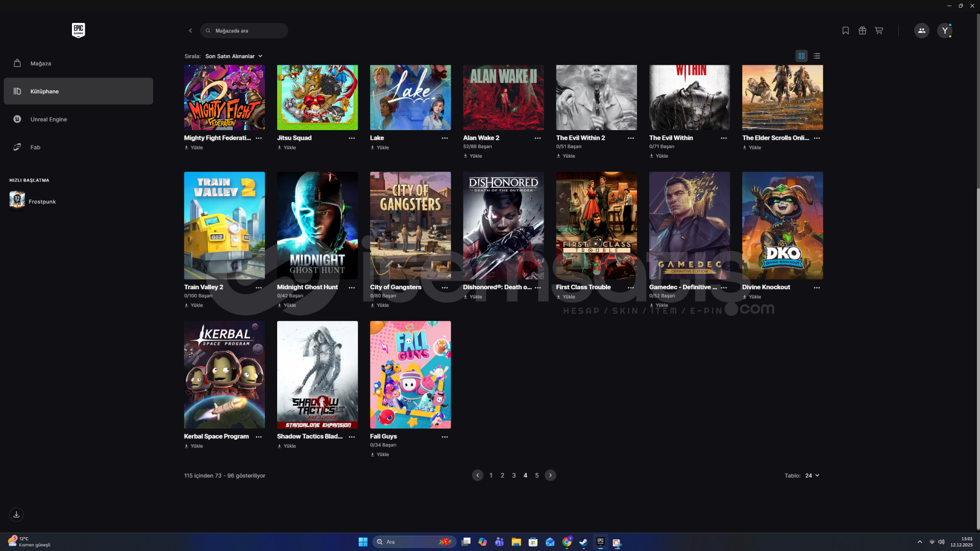Open the Y account profile avatar
Screen dimensions: 980x551
click(x=944, y=31)
